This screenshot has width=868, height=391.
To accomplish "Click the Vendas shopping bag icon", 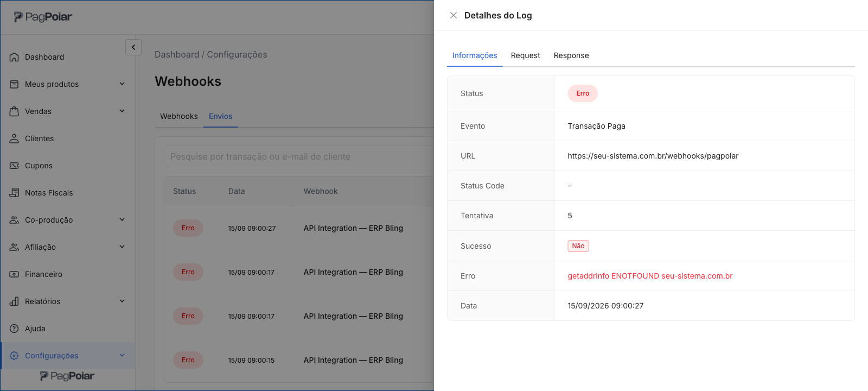I will point(14,111).
